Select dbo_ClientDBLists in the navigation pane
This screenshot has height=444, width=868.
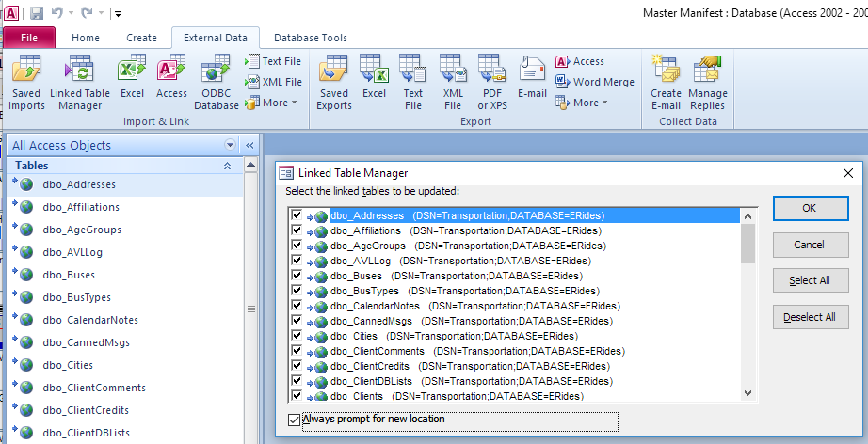click(x=125, y=433)
